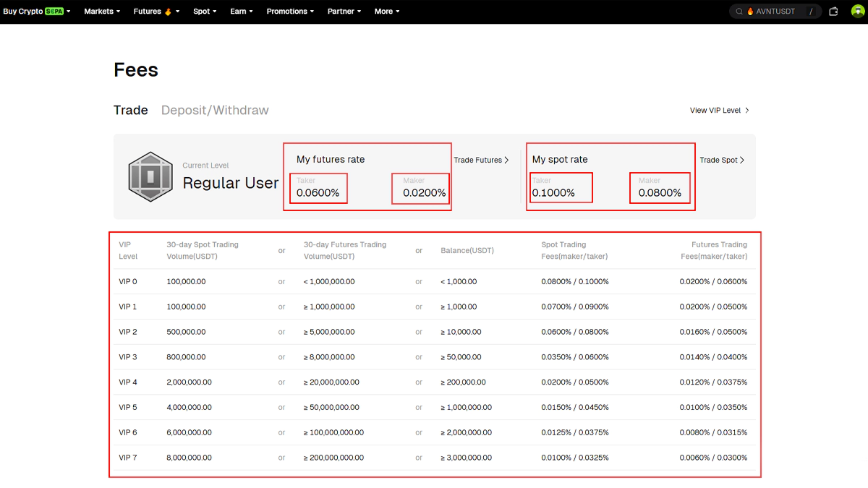Expand the More menu
868x488 pixels.
tap(387, 12)
